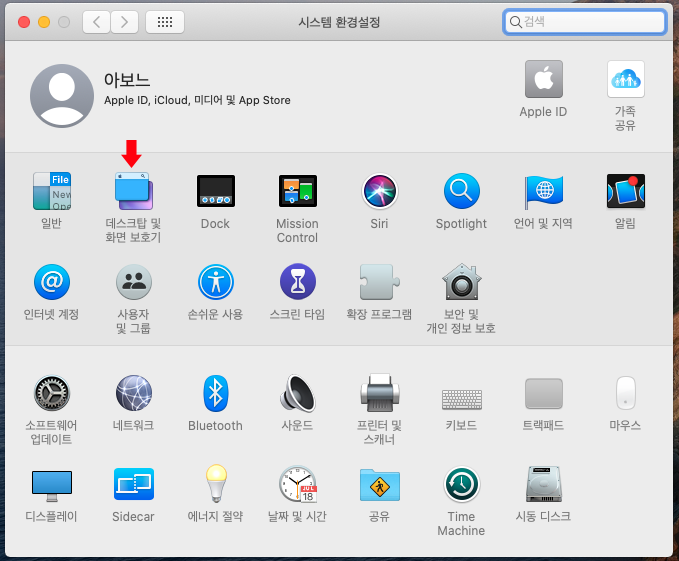Open 시동 디스크 startup disk preferences
Image resolution: width=679 pixels, height=561 pixels.
(543, 484)
